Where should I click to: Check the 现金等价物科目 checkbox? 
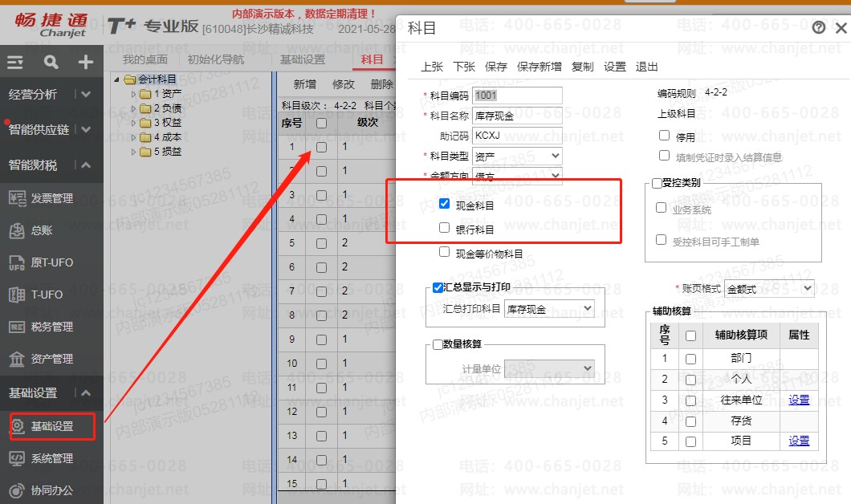click(x=444, y=251)
